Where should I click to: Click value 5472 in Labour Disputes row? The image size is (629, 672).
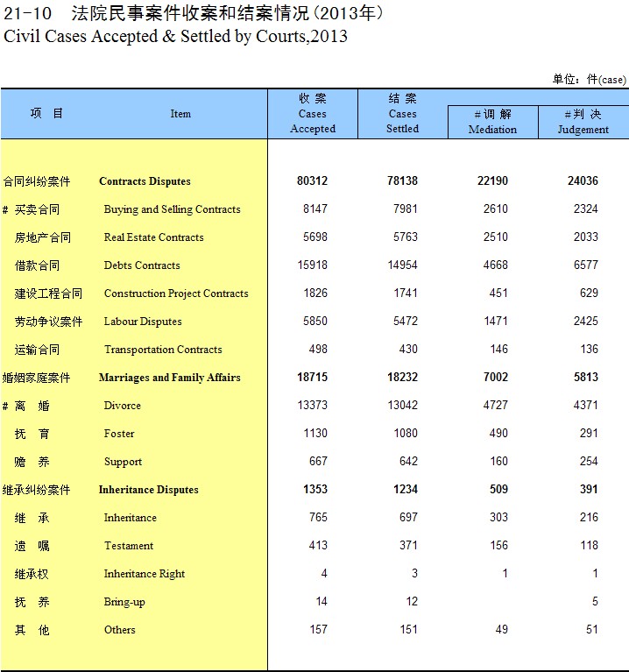click(406, 322)
